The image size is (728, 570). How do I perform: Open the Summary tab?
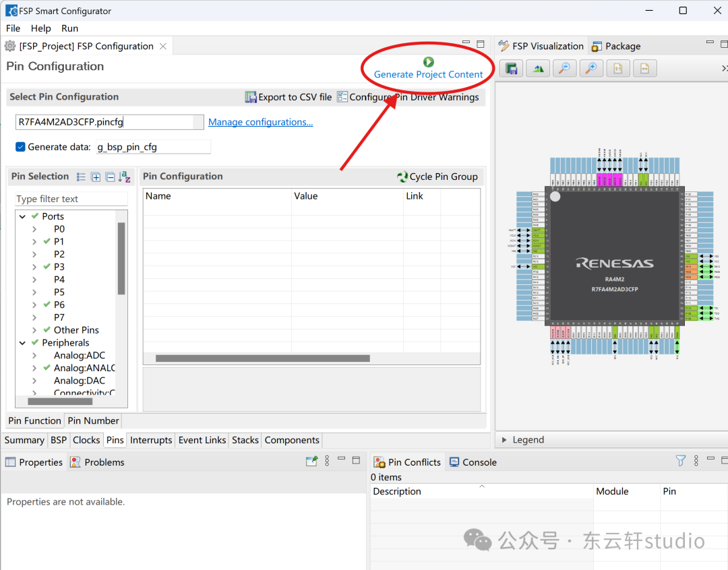(x=24, y=440)
